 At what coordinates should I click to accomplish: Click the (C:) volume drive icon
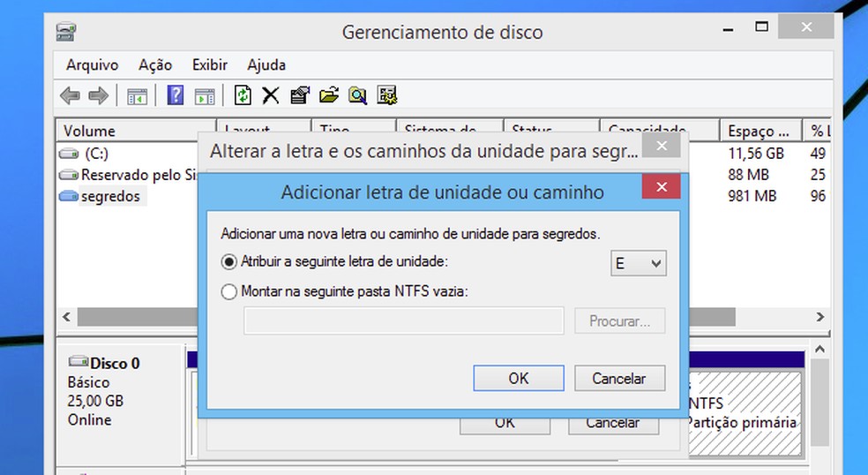pos(69,154)
